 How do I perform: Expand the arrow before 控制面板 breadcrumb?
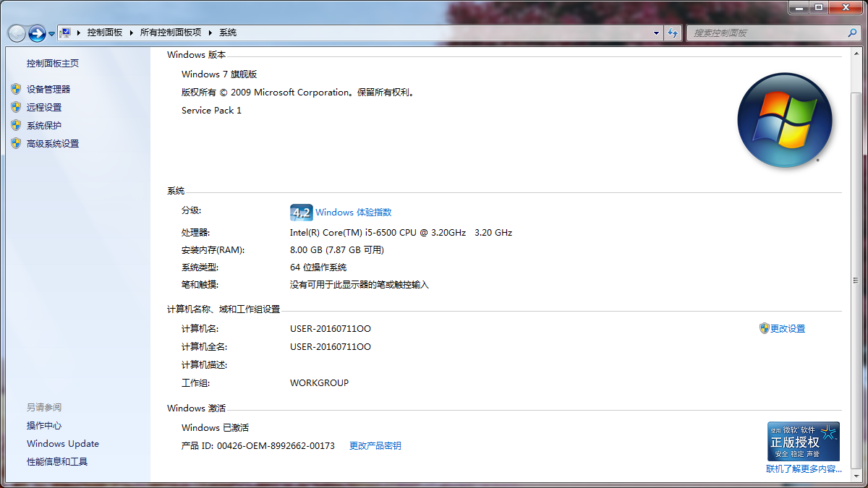click(x=79, y=33)
